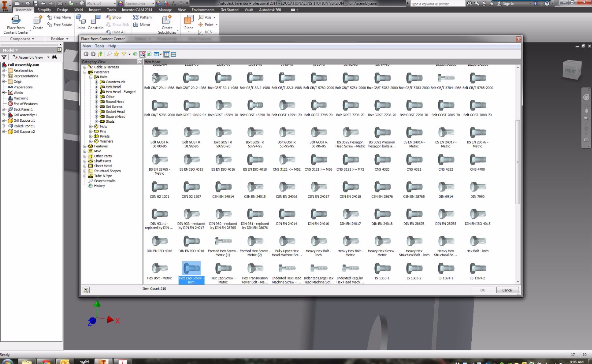Viewport: 592px width, 364px height.
Task: Select CNS 4320 bolt thumbnail
Action: point(382,163)
